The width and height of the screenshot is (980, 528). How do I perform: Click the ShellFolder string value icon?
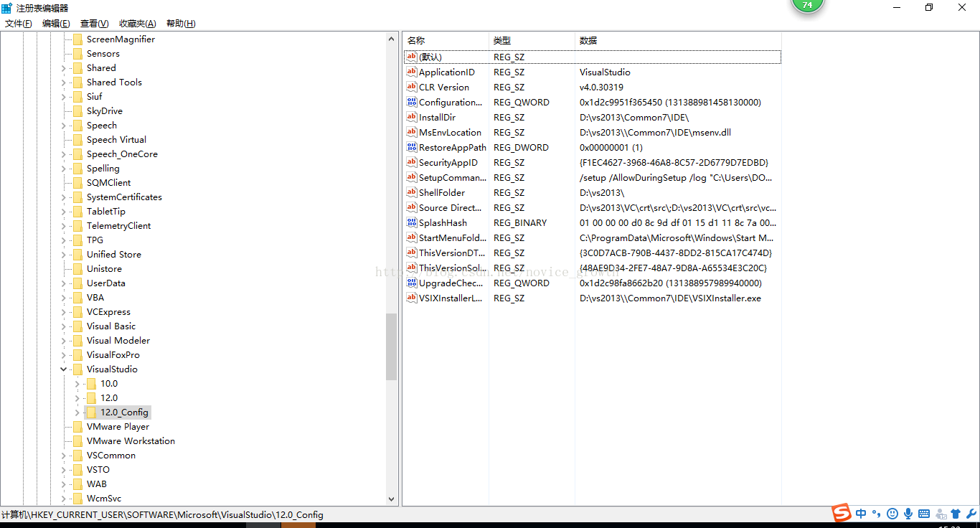point(412,192)
